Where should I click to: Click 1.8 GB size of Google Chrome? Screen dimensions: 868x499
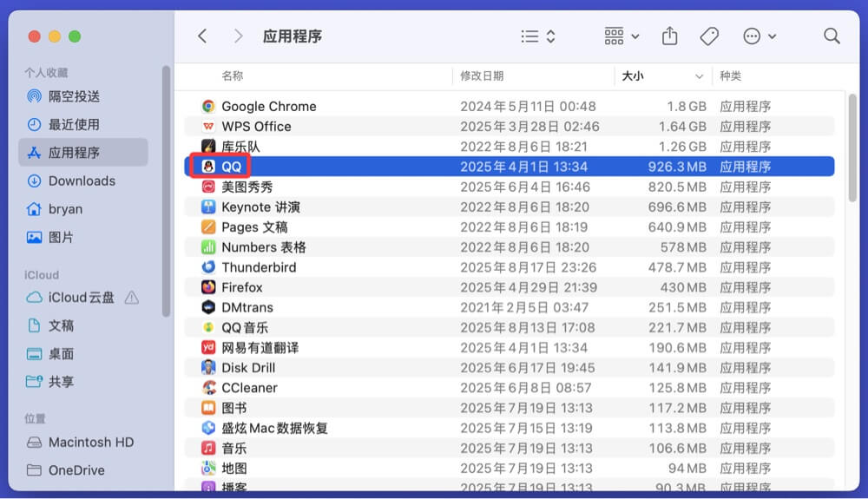[x=687, y=106]
